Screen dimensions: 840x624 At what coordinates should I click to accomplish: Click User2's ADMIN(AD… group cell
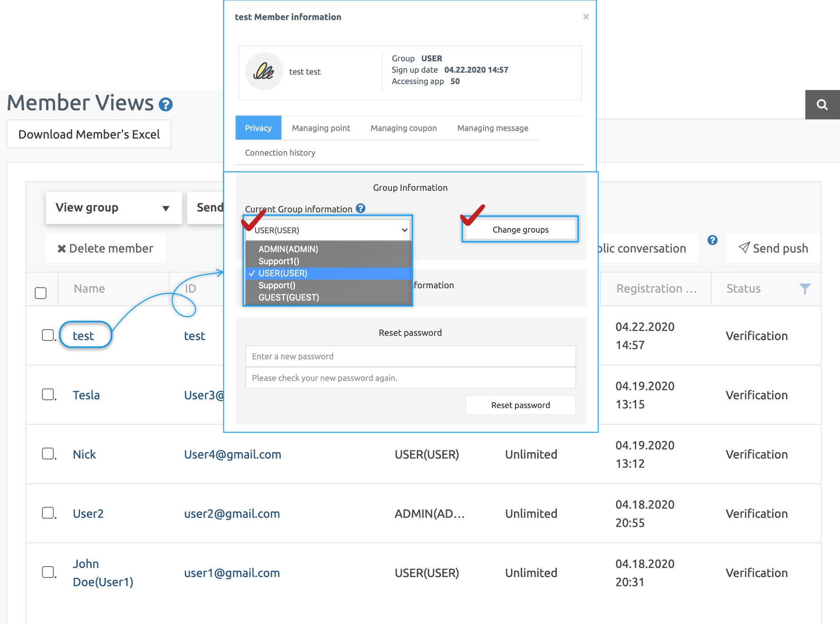[430, 514]
